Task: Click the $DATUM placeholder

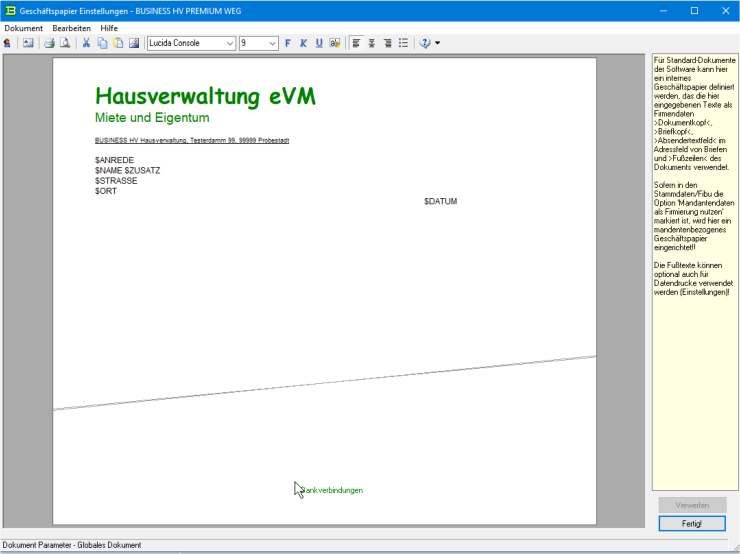Action: 440,201
